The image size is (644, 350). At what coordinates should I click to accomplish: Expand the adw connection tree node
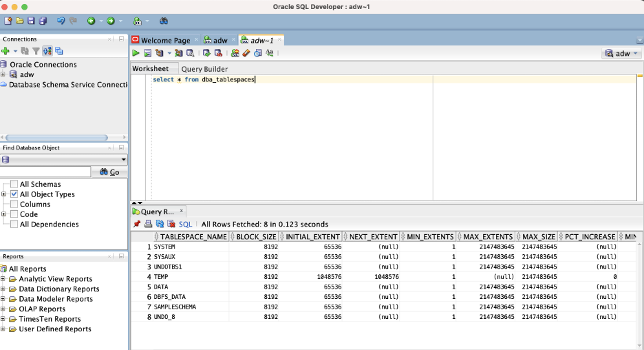coord(3,74)
